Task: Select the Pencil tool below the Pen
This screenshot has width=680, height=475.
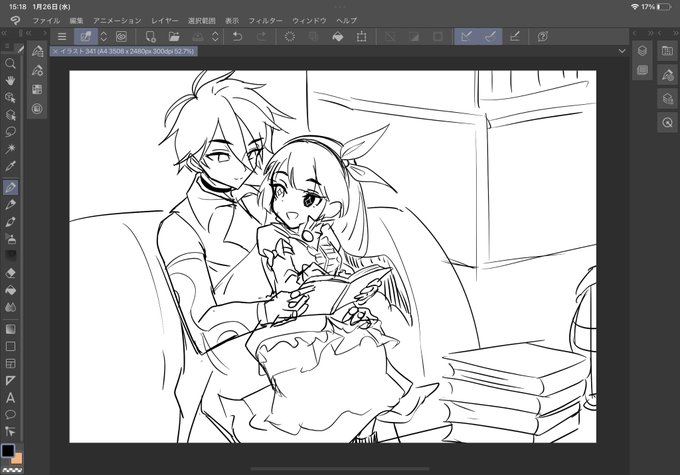Action: click(10, 204)
